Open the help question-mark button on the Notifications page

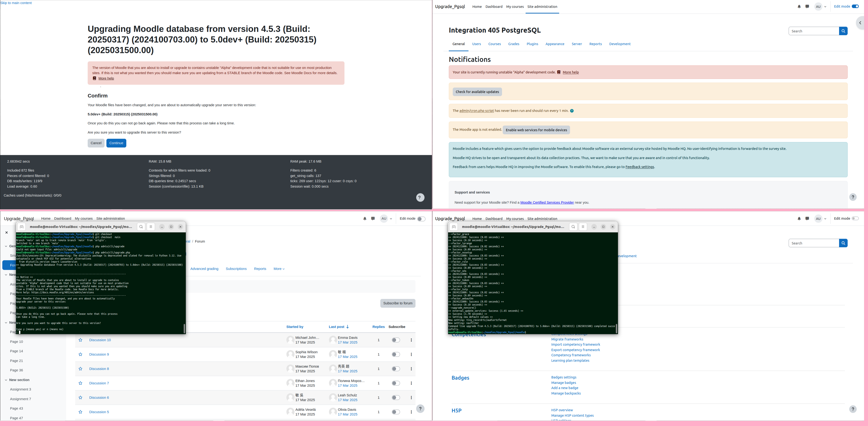pos(853,197)
